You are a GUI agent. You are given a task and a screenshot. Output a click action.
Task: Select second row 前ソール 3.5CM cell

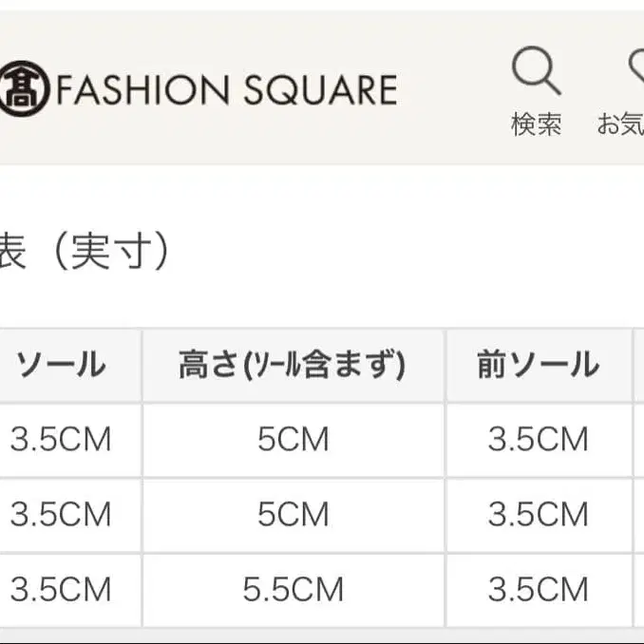coord(538,515)
